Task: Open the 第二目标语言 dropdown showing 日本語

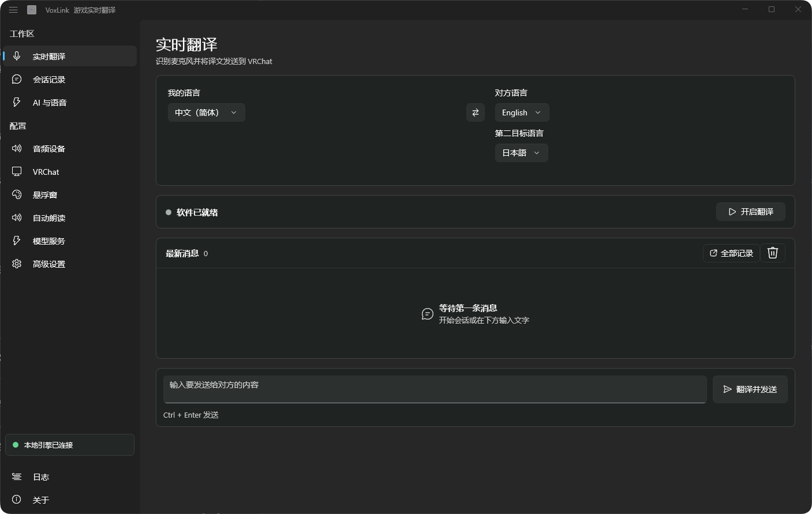Action: click(x=522, y=153)
